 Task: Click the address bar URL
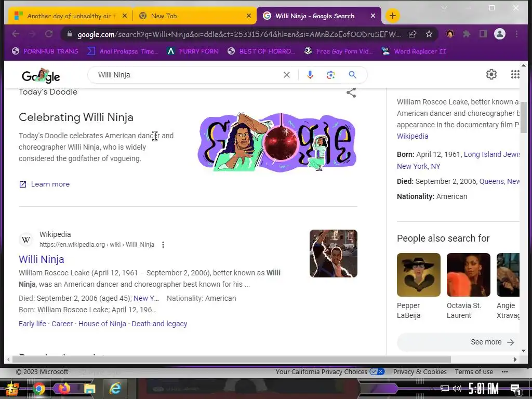(239, 34)
